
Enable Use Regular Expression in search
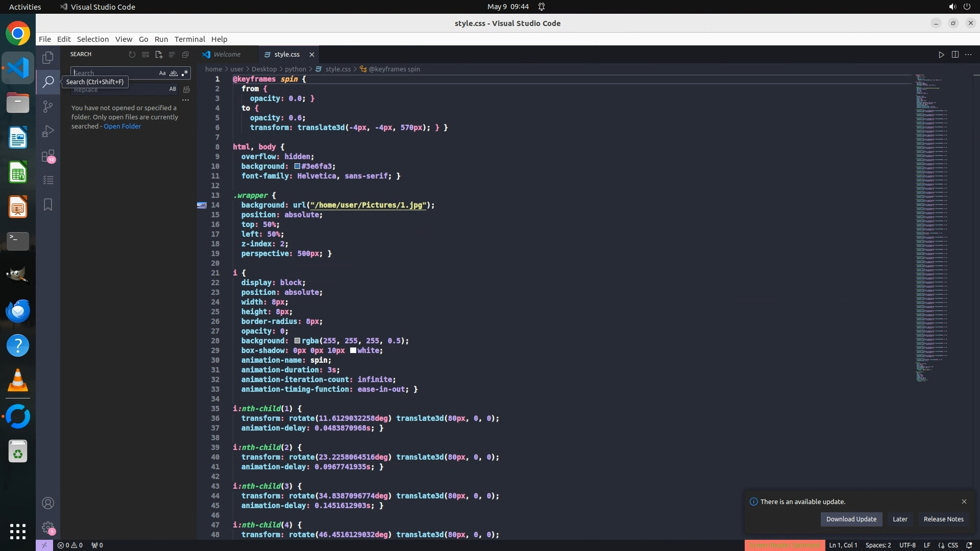pyautogui.click(x=185, y=73)
